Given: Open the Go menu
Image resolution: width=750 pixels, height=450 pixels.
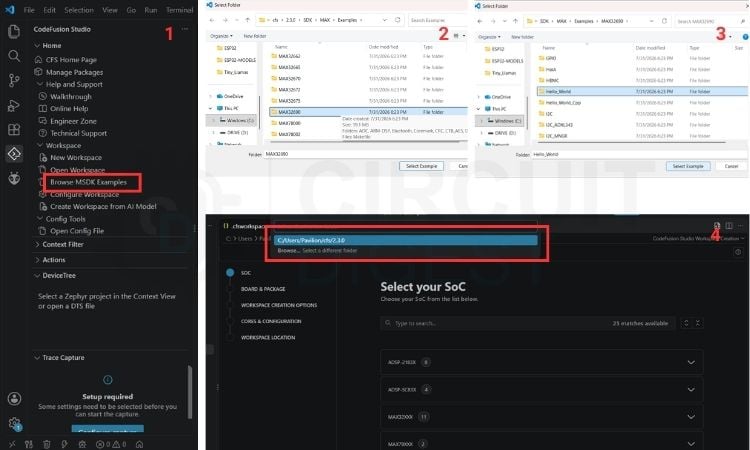Looking at the screenshot, I should (x=131, y=10).
